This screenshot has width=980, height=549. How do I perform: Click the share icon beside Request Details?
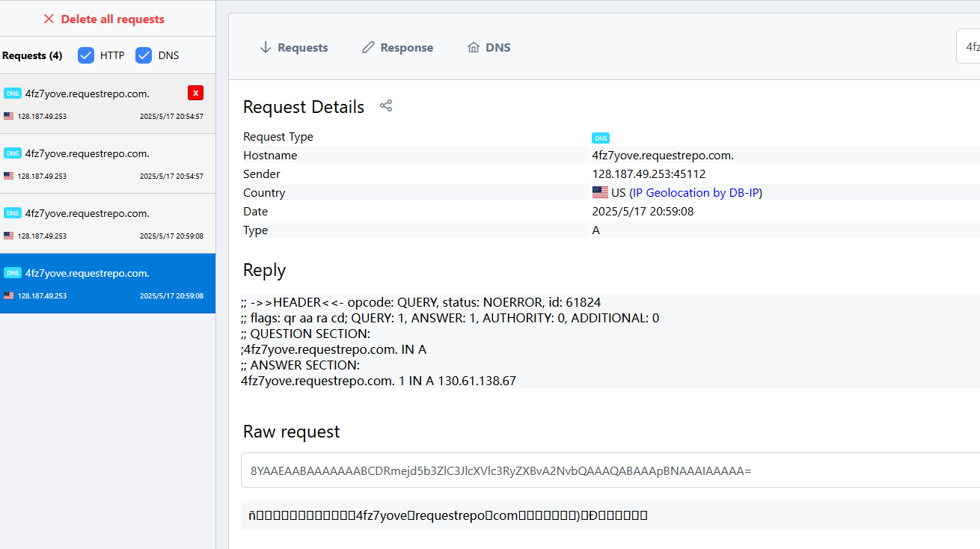tap(386, 106)
